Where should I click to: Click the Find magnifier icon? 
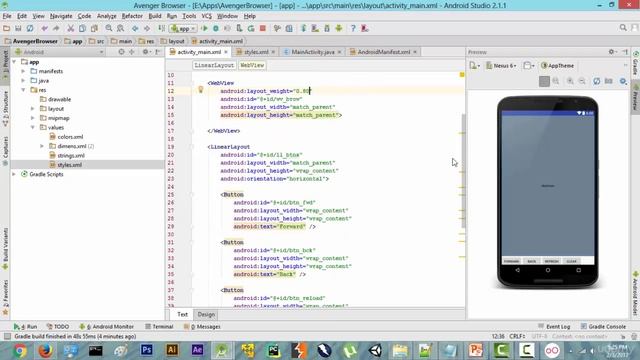tap(109, 28)
